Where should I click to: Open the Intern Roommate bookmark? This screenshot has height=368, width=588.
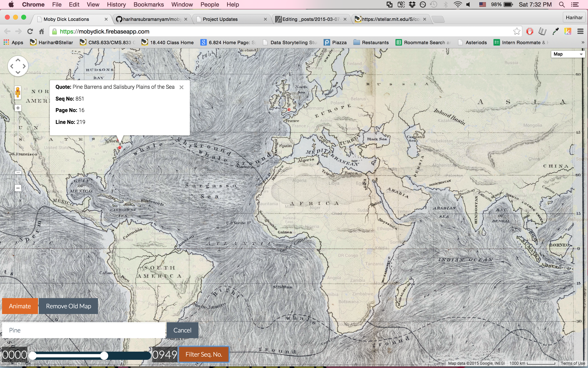521,43
